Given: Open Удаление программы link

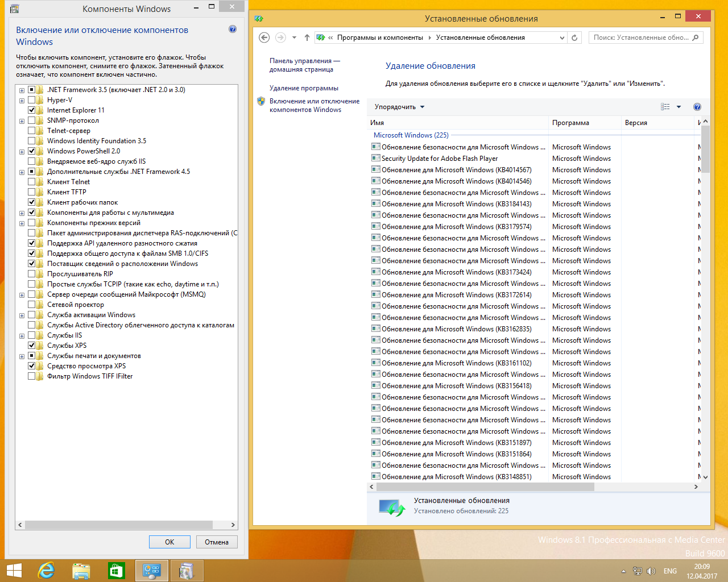Looking at the screenshot, I should [304, 88].
